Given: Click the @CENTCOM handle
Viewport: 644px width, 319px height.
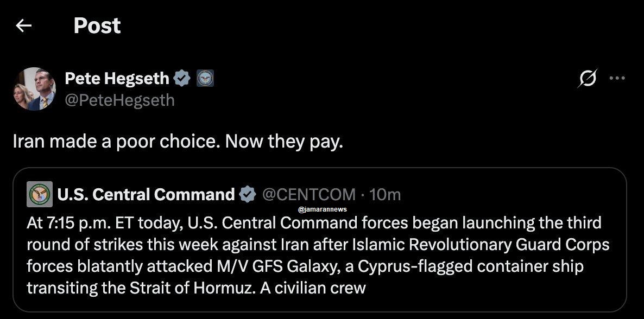Looking at the screenshot, I should 309,194.
